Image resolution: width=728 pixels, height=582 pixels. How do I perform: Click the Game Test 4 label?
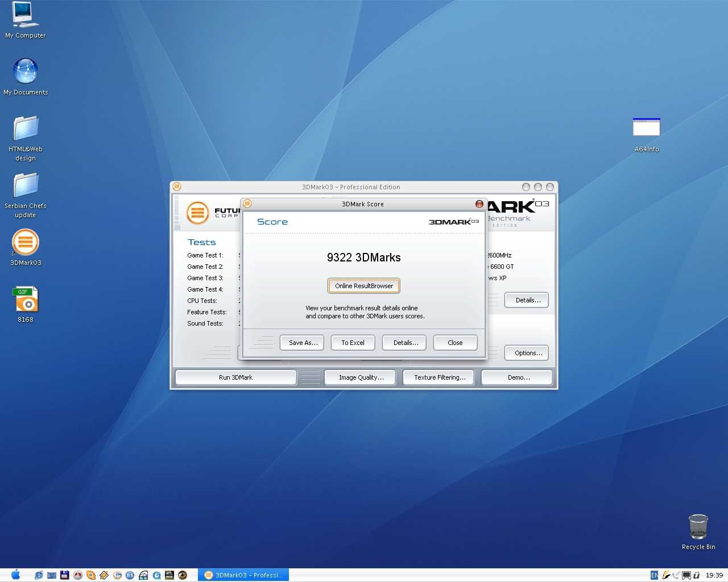click(205, 289)
